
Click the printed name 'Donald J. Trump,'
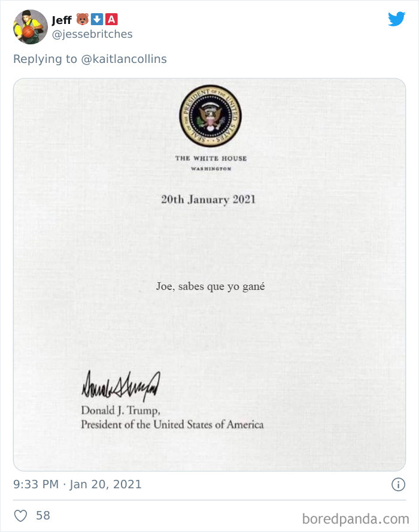[120, 411]
